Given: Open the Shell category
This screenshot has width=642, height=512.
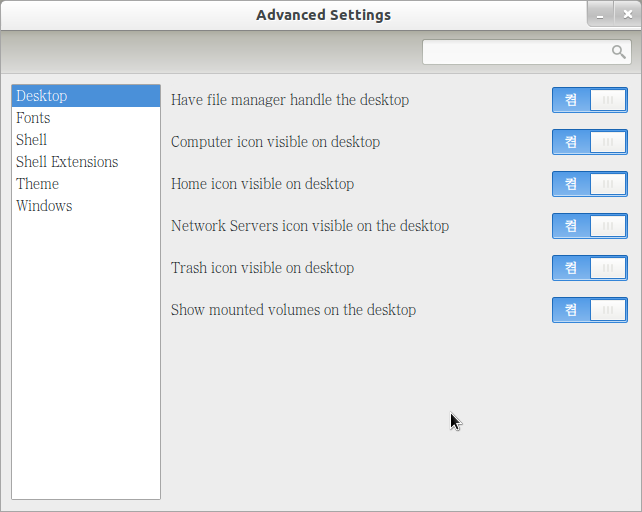Looking at the screenshot, I should [86, 140].
